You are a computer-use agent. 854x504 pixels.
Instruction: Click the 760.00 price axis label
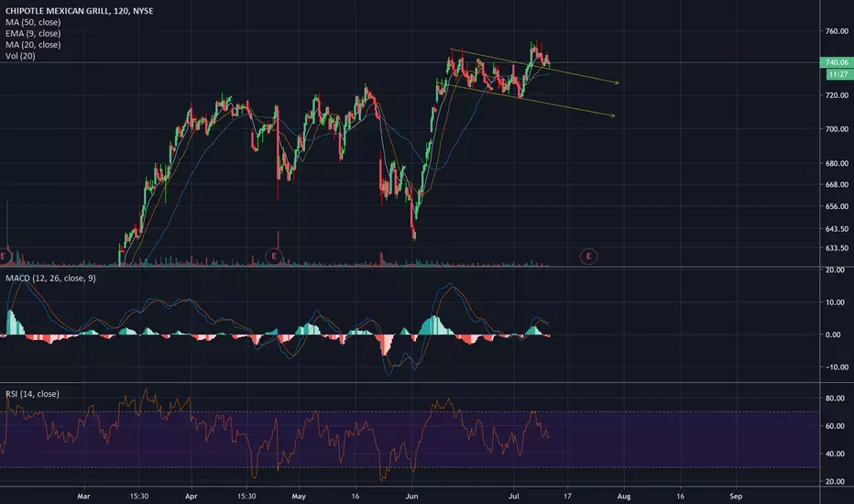tap(837, 31)
